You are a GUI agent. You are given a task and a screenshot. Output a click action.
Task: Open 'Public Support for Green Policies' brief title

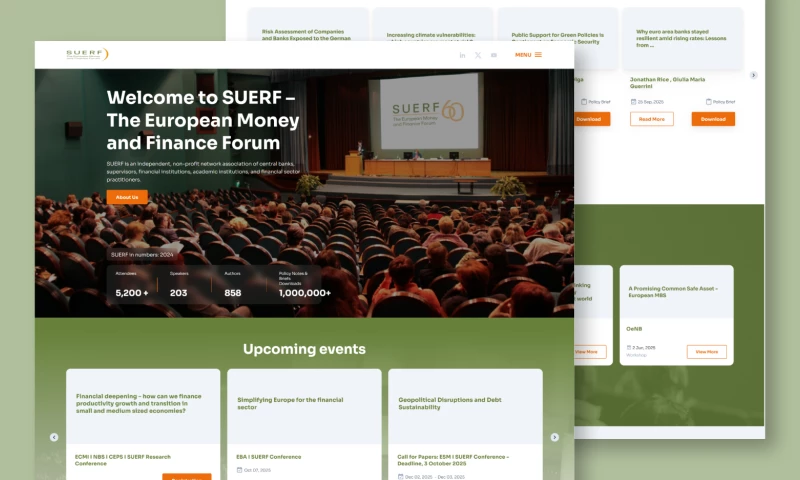pos(557,37)
